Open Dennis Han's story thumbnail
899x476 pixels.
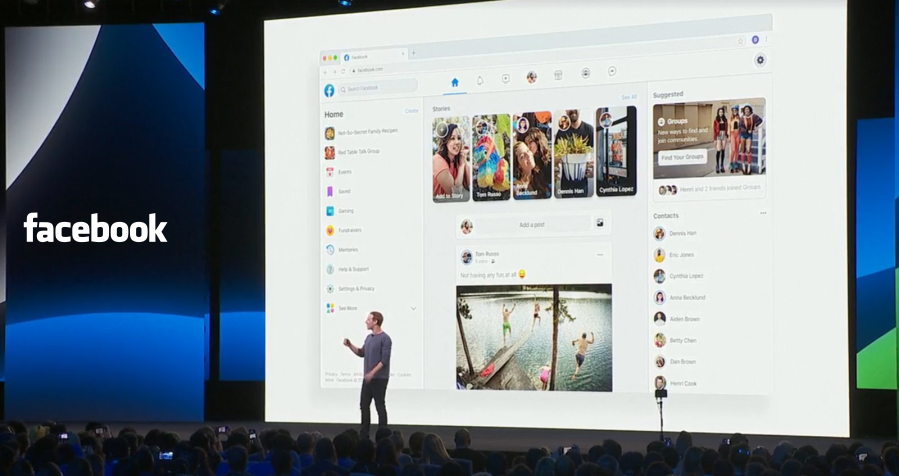(573, 155)
